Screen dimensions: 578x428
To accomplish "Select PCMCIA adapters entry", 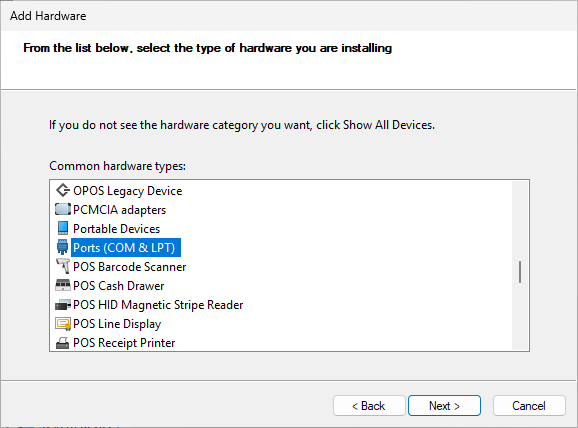I will tap(119, 210).
